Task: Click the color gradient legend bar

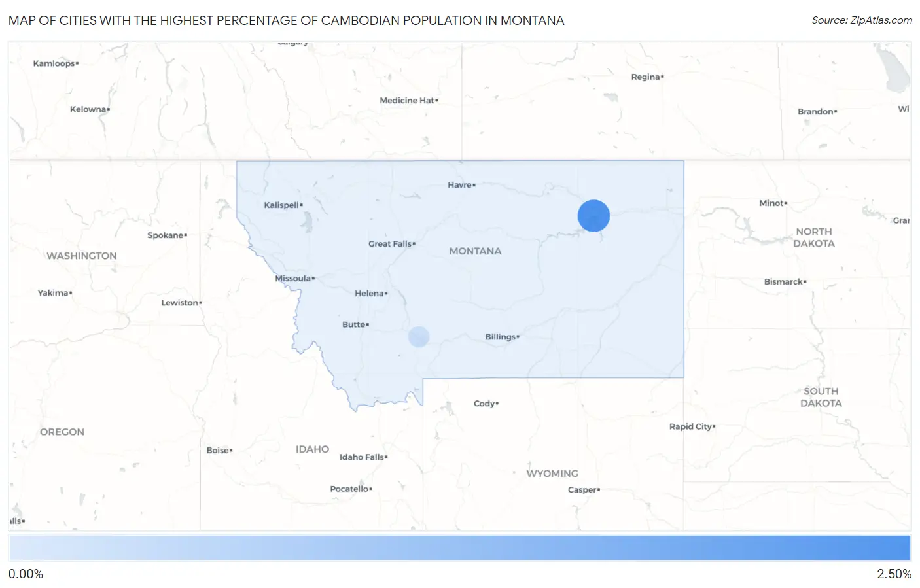Action: click(x=459, y=547)
